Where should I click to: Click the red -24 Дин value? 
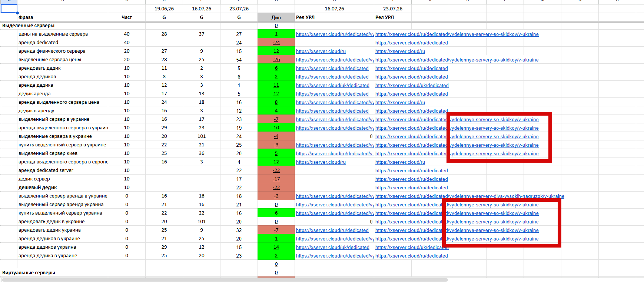tap(276, 43)
